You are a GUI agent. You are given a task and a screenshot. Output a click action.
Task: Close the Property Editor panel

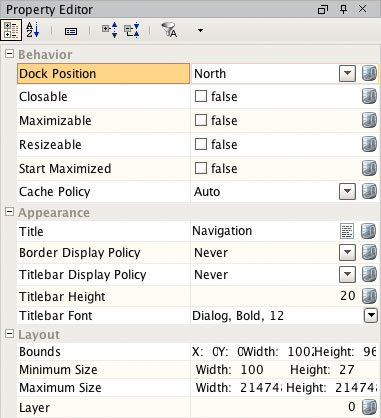[x=362, y=9]
